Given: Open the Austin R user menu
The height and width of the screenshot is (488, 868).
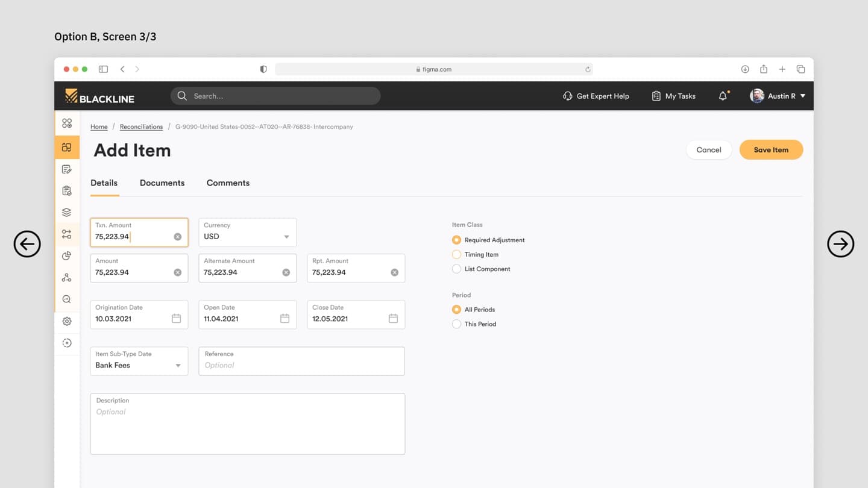Looking at the screenshot, I should coord(778,96).
